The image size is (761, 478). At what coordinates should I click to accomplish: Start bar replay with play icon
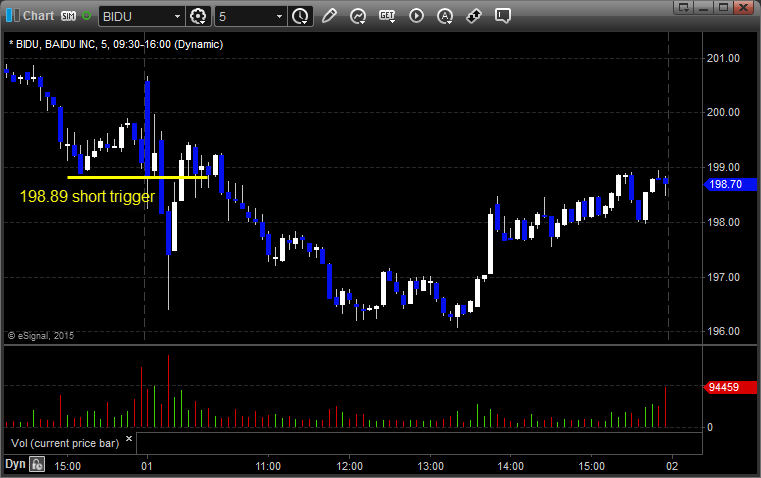point(416,16)
